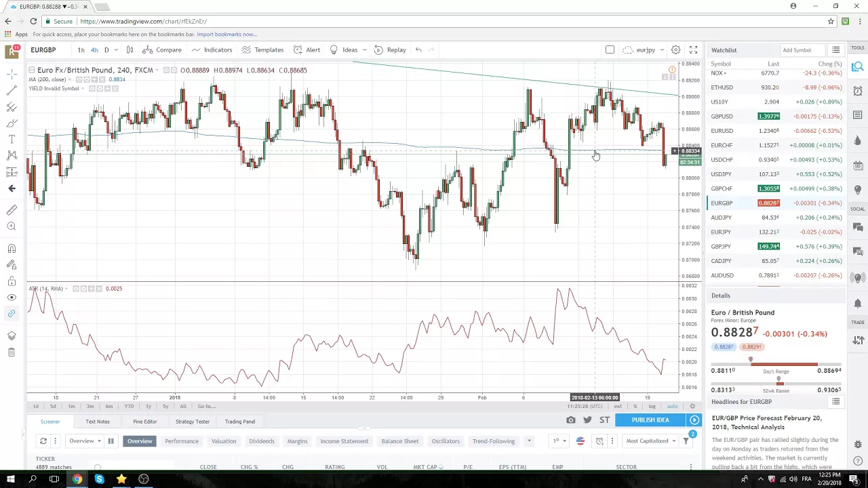Image resolution: width=868 pixels, height=488 pixels.
Task: Open the Ideas toolbar button
Action: (344, 49)
